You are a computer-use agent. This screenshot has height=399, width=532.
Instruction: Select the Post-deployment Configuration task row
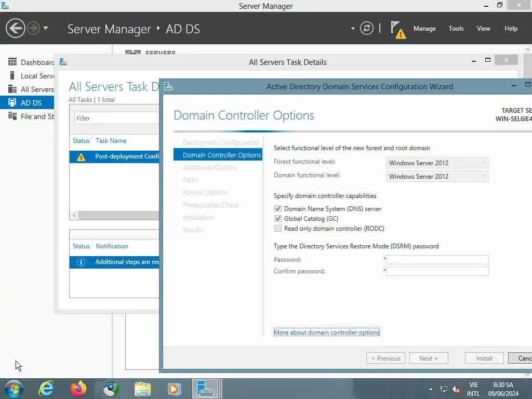pyautogui.click(x=114, y=156)
